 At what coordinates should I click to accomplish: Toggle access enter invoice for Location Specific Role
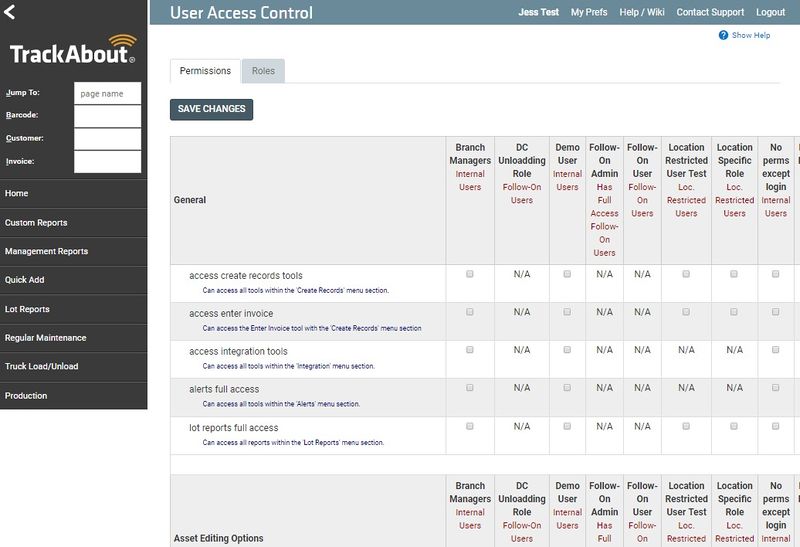(734, 312)
